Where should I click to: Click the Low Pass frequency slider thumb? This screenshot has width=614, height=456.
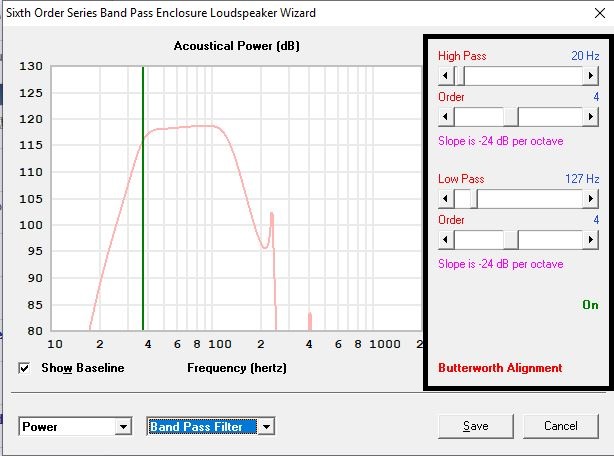474,199
